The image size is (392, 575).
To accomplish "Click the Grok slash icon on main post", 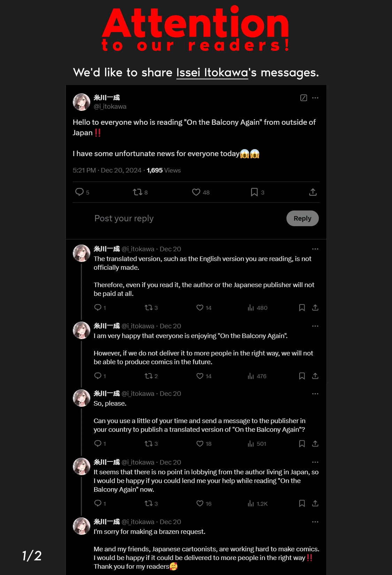I will 304,98.
